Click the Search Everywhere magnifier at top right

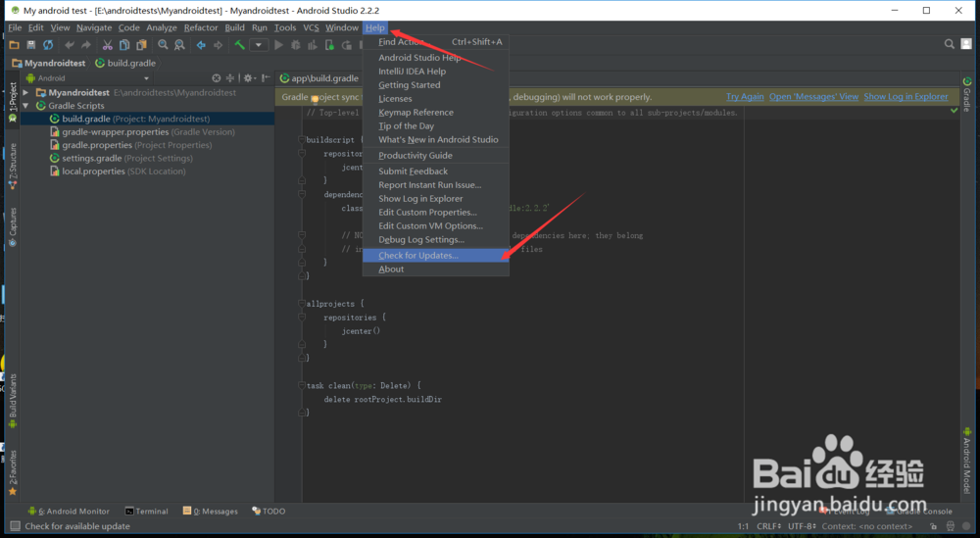pyautogui.click(x=950, y=44)
